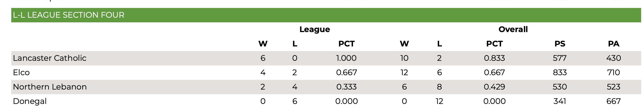Click the L-L League Section Four header
Image resolution: width=644 pixels, height=111 pixels.
69,15
